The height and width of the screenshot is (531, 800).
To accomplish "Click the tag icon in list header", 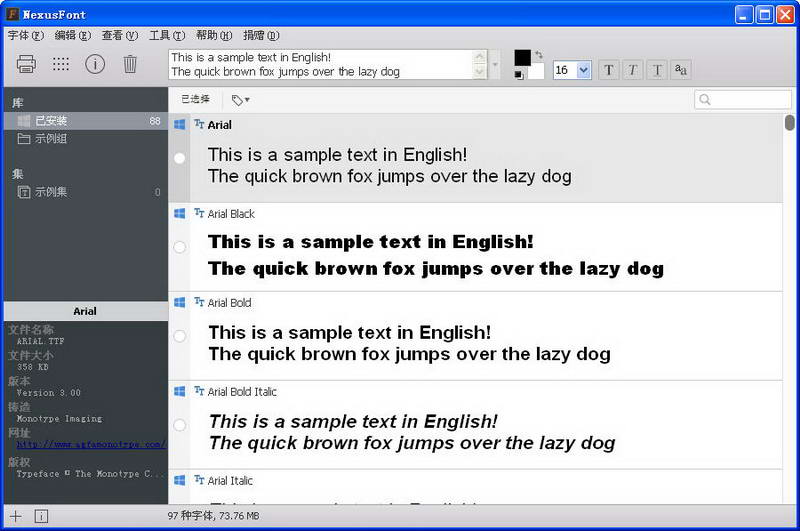I will tap(237, 100).
